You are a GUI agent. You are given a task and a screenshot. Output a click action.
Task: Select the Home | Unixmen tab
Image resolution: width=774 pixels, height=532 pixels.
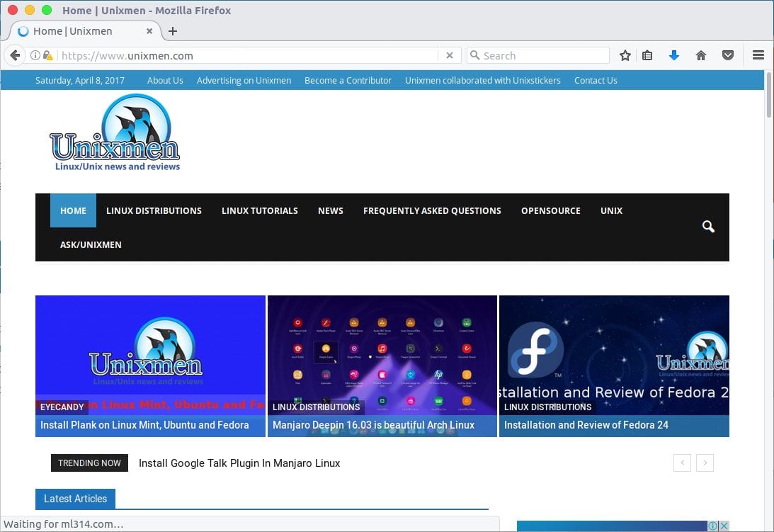[85, 31]
